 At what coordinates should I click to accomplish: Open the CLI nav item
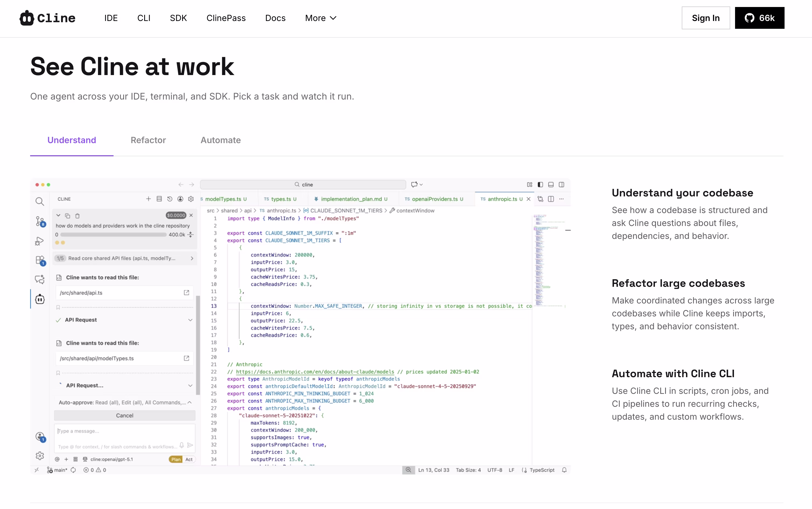coord(144,18)
